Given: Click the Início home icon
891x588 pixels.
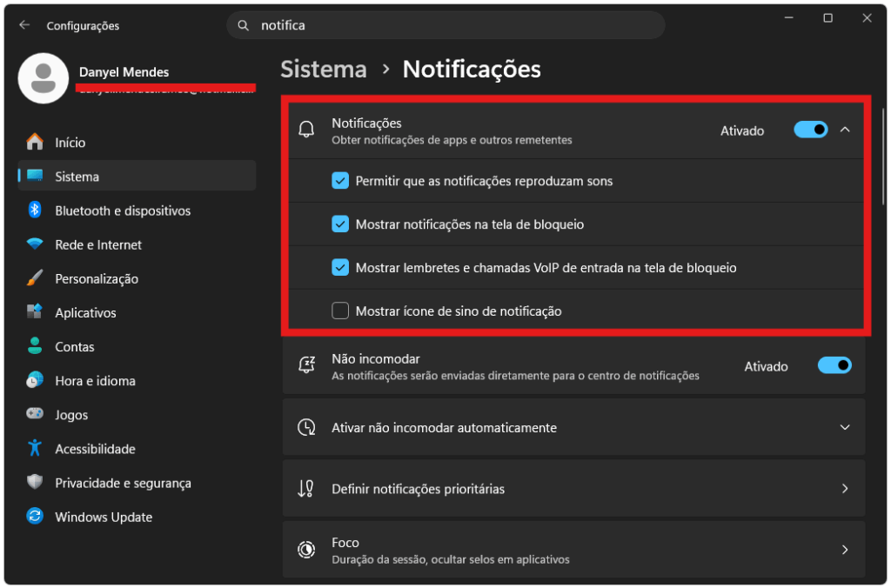Looking at the screenshot, I should [35, 142].
